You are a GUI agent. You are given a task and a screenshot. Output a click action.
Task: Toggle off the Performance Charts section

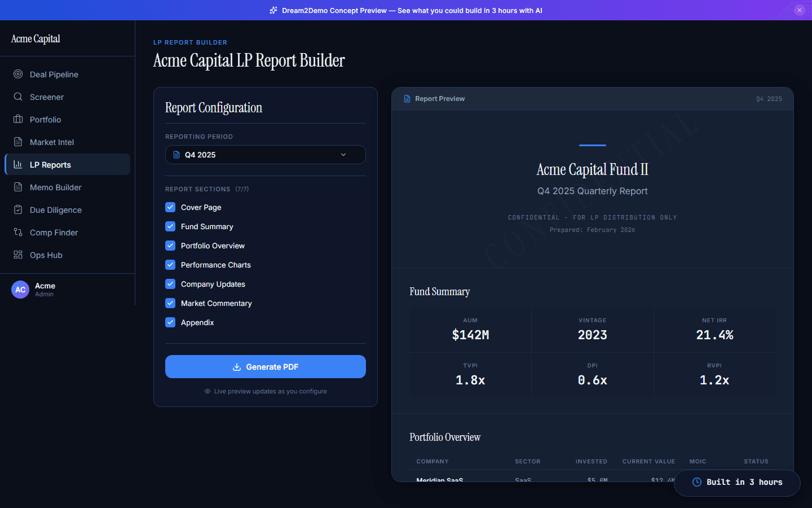(x=170, y=265)
